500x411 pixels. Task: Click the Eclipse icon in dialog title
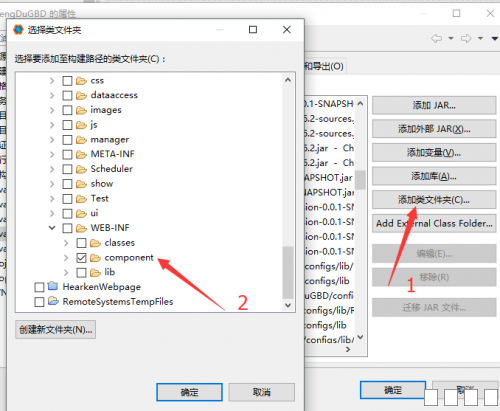pos(18,30)
